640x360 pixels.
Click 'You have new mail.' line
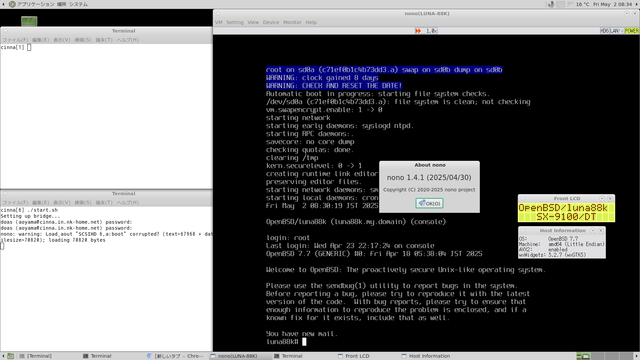pyautogui.click(x=302, y=334)
